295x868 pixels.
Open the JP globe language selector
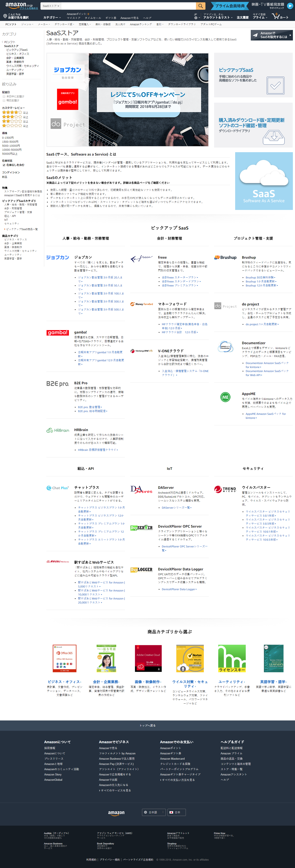click(x=197, y=16)
